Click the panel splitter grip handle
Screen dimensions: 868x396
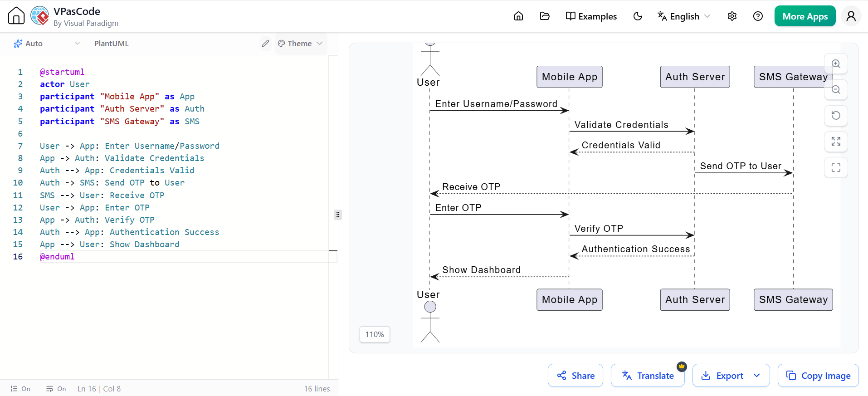[x=338, y=215]
